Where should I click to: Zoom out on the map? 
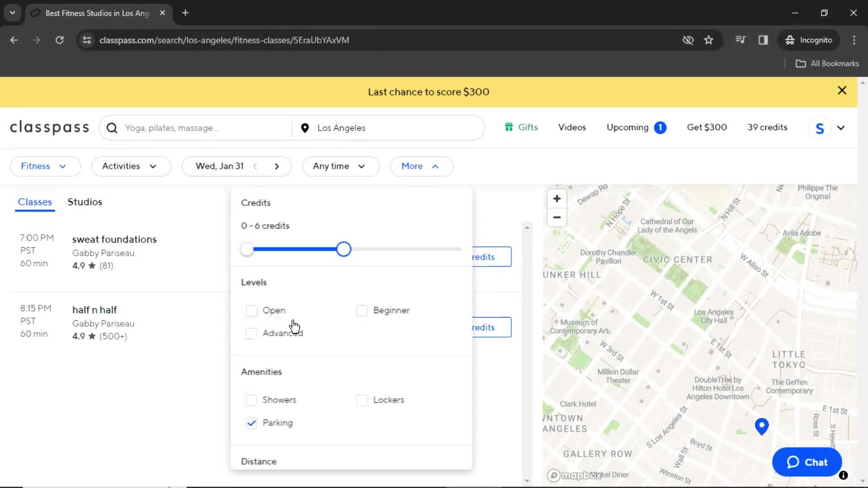pyautogui.click(x=557, y=217)
